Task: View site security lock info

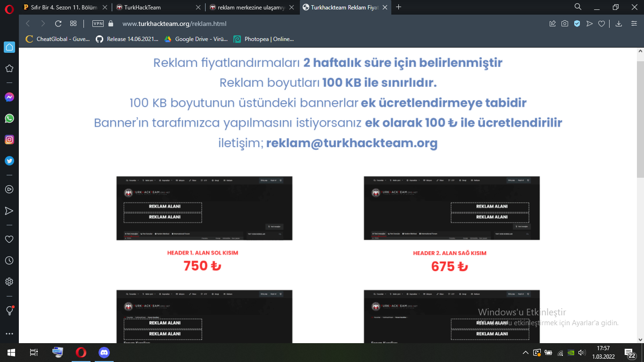Action: pos(111,24)
